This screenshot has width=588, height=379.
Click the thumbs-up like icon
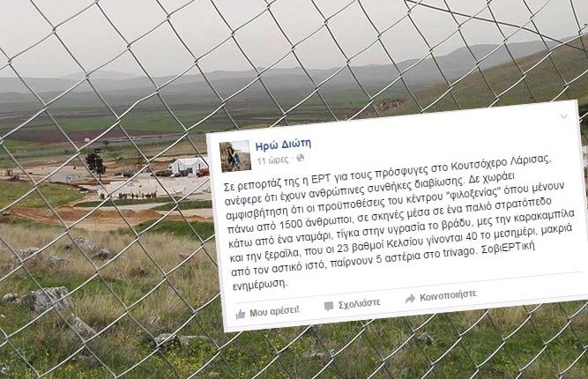click(x=241, y=314)
